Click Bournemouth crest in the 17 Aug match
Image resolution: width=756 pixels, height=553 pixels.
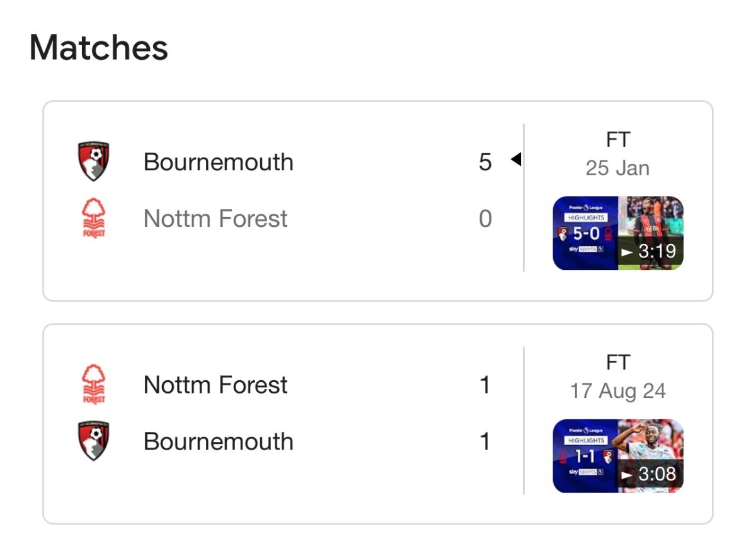point(94,441)
